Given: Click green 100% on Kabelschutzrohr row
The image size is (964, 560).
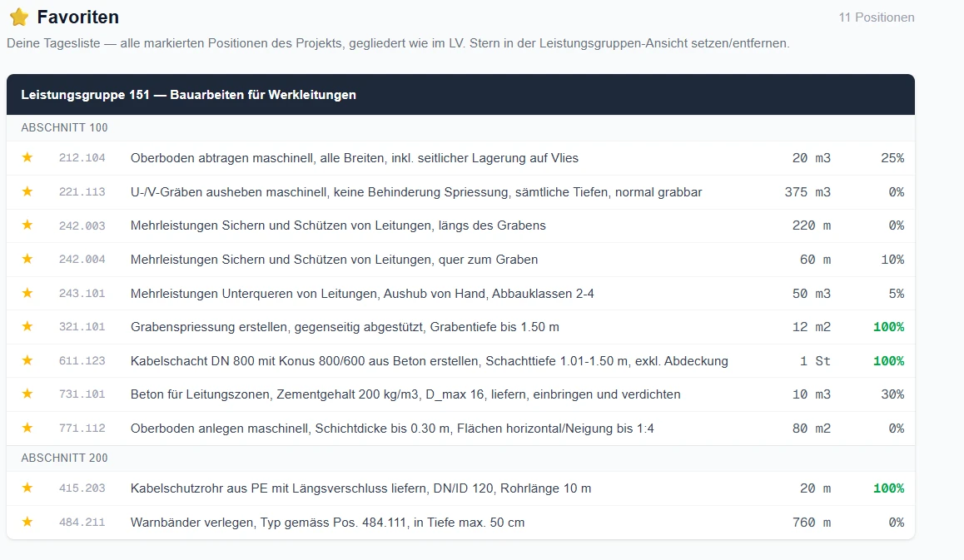Looking at the screenshot, I should (x=888, y=488).
